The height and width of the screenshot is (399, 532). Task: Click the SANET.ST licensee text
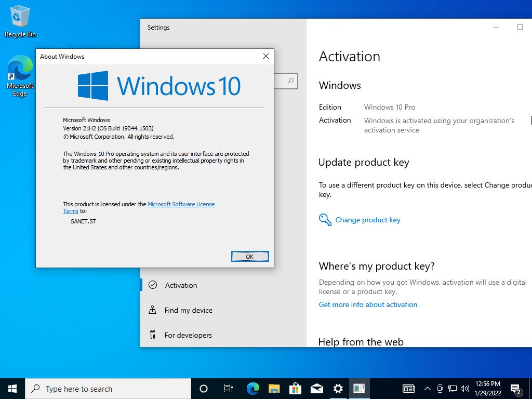[84, 221]
